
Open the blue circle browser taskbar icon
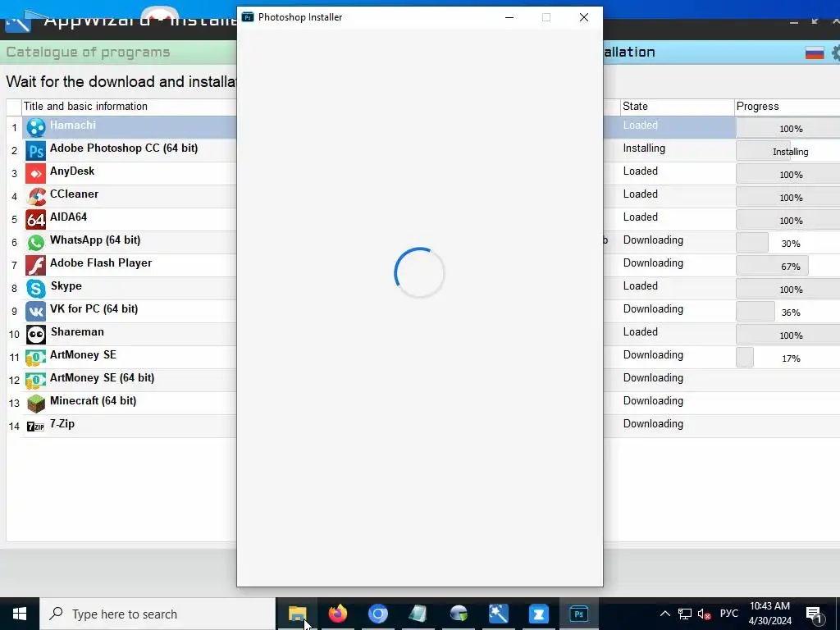click(x=377, y=614)
